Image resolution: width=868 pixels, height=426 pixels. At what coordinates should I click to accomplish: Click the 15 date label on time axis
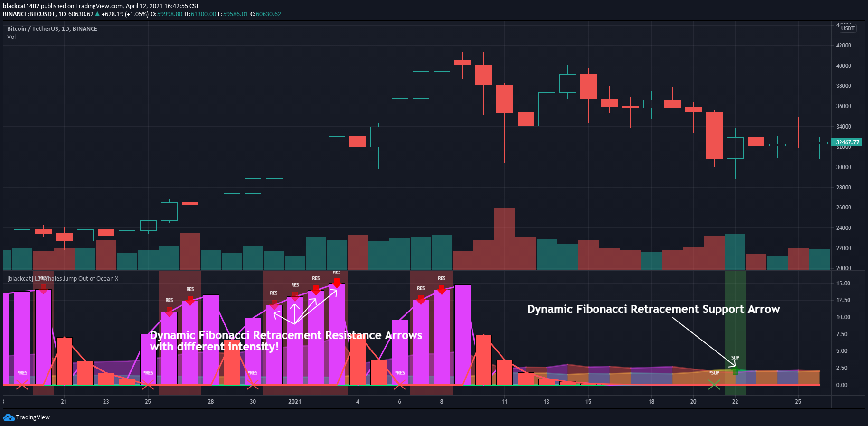coord(588,402)
